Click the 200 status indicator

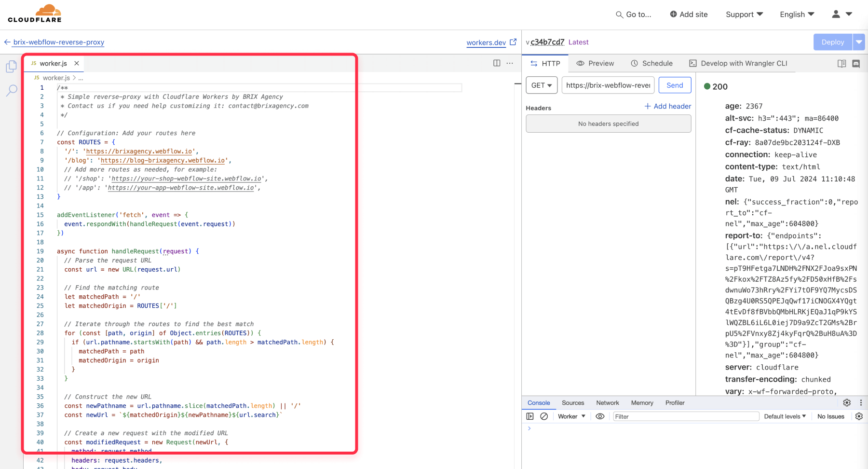tap(716, 86)
